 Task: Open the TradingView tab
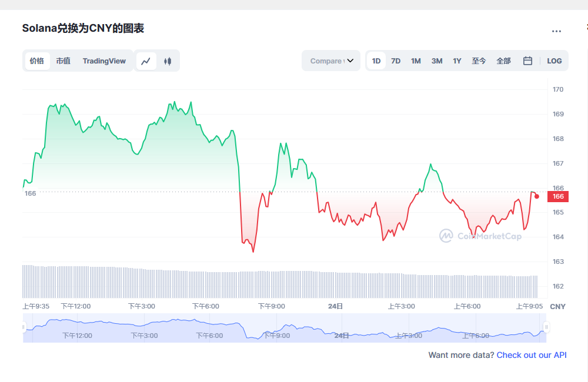pyautogui.click(x=104, y=61)
